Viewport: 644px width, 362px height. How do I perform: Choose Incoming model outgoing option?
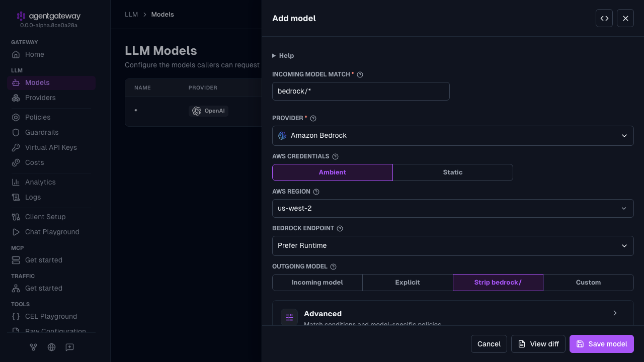pyautogui.click(x=317, y=282)
